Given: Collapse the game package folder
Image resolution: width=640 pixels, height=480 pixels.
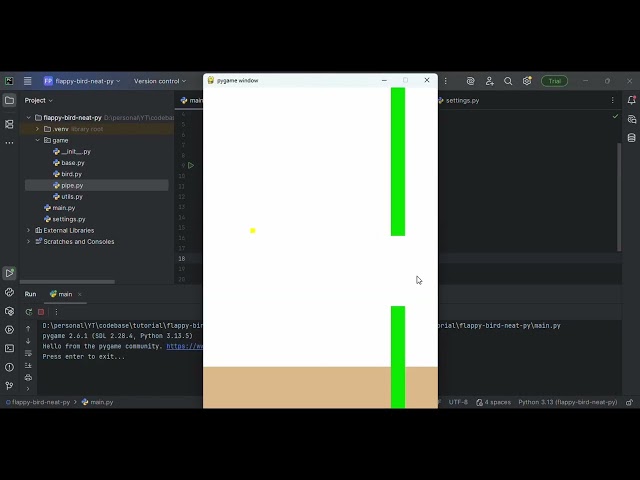Looking at the screenshot, I should pos(38,140).
